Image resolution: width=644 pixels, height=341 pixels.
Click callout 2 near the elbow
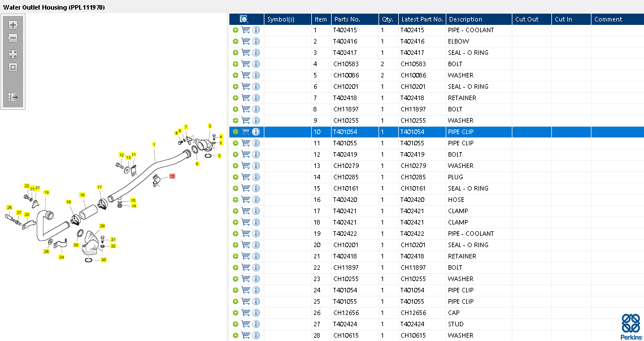pos(210,126)
